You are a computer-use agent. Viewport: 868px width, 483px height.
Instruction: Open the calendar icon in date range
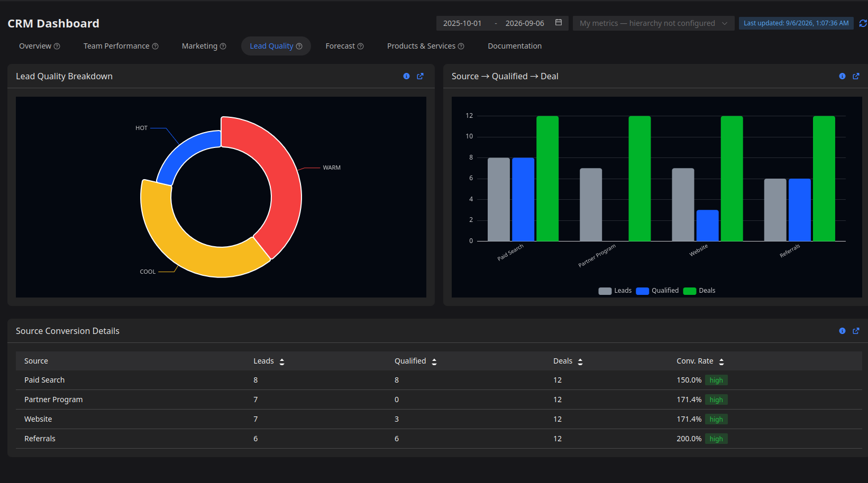[x=559, y=23]
